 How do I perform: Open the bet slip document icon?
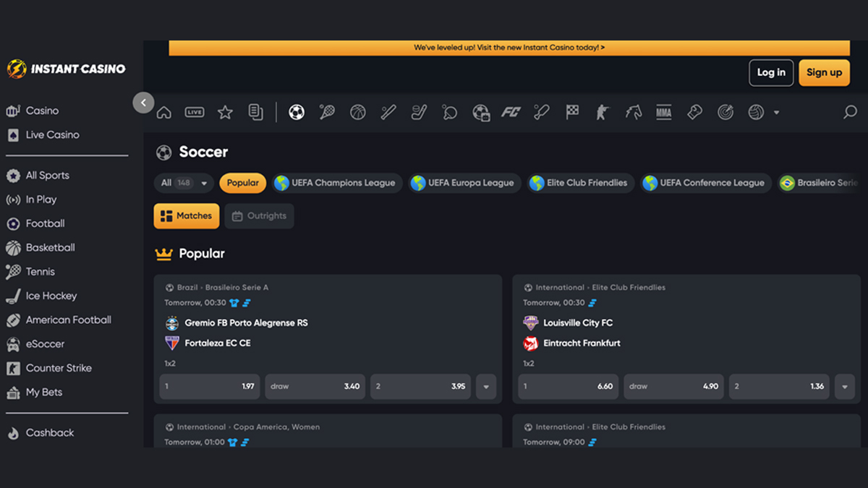255,112
